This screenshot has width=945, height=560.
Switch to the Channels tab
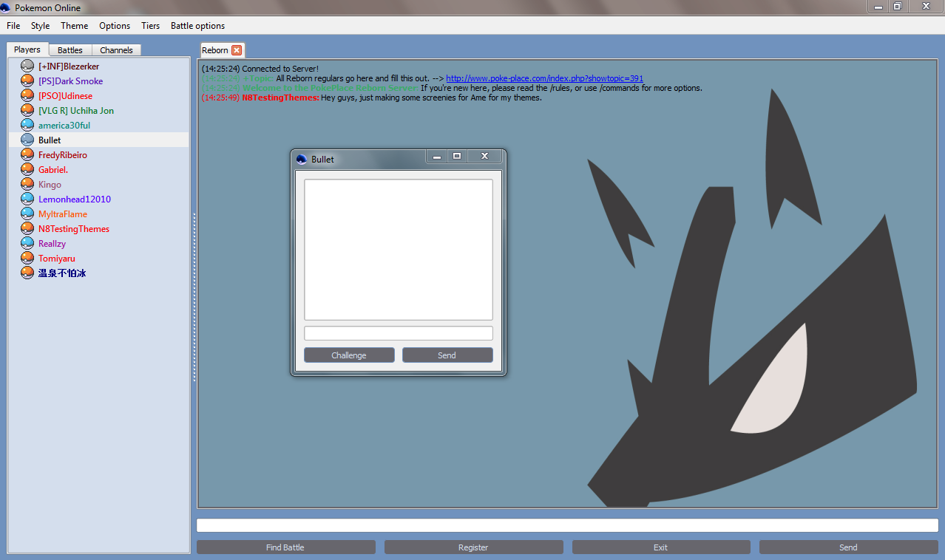[x=116, y=50]
